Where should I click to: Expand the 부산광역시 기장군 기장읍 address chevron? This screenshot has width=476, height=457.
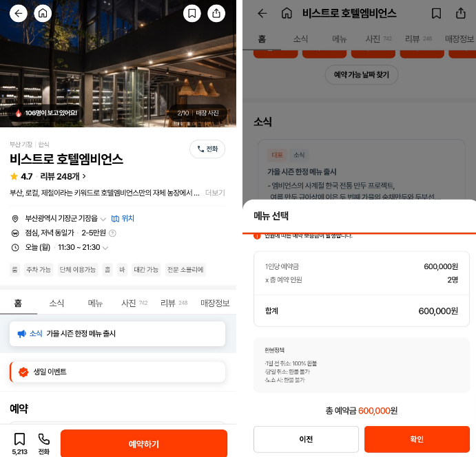coord(103,218)
